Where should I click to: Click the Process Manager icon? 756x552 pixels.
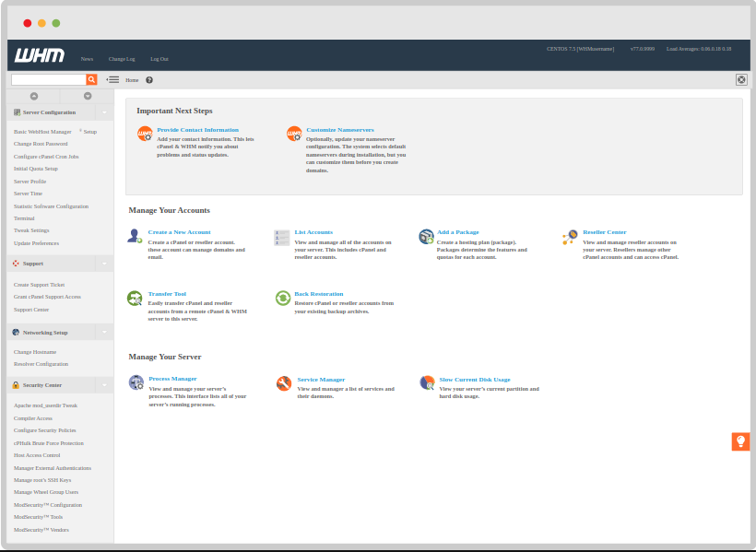[x=136, y=382]
